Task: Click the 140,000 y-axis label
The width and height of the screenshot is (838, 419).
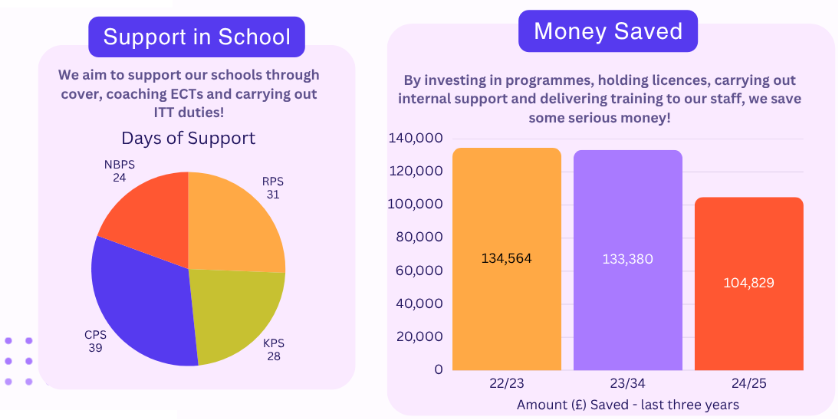Action: (416, 139)
